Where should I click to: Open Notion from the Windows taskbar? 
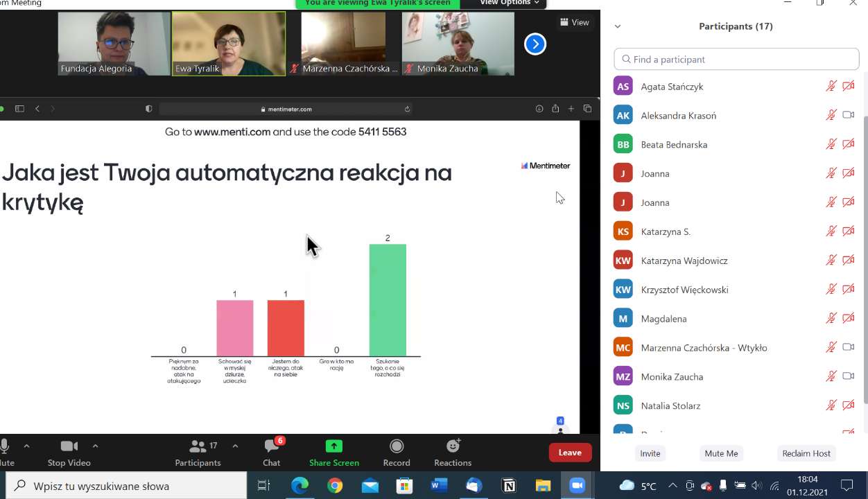pos(509,486)
